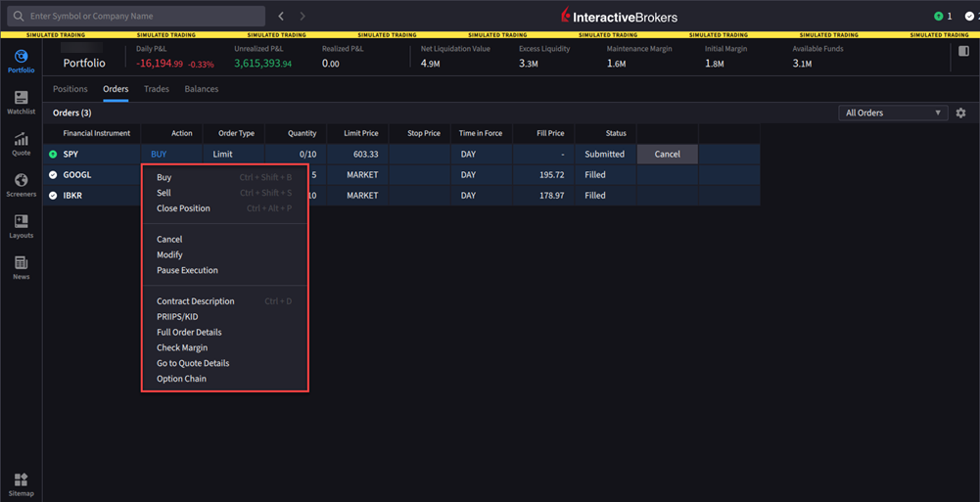Click the search magnifier icon

(19, 17)
